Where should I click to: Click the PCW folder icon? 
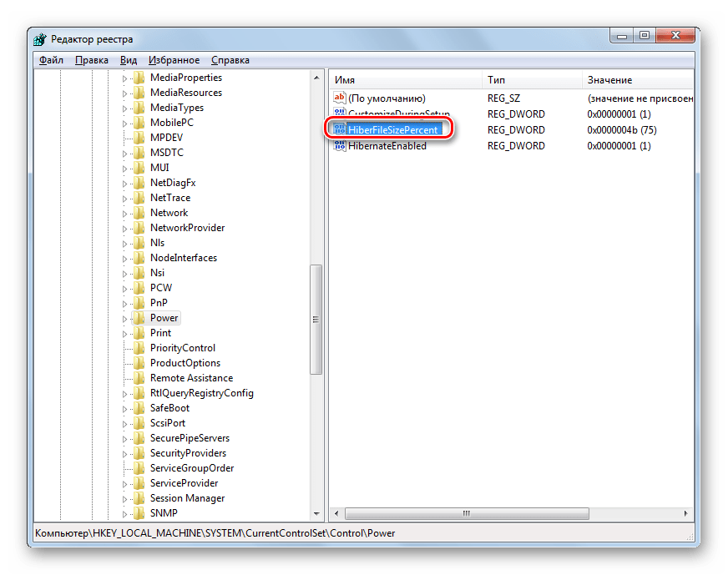(x=139, y=288)
